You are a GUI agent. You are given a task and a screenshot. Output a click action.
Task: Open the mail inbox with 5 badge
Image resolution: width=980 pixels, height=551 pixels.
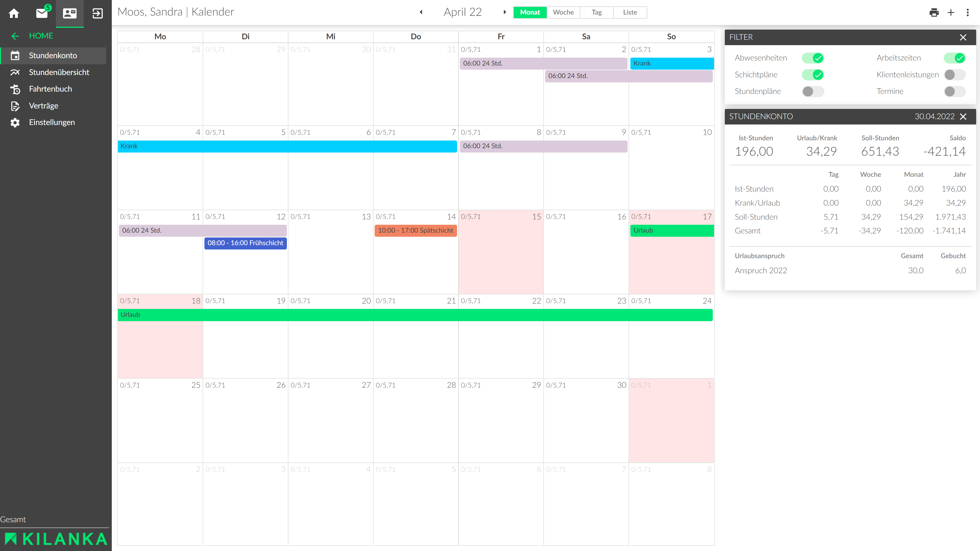(42, 13)
